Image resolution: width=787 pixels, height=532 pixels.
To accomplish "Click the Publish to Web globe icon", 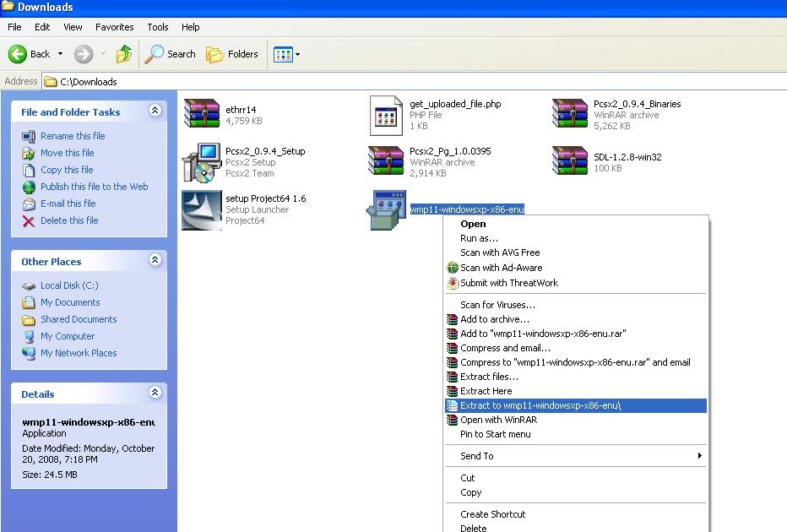I will (x=29, y=187).
